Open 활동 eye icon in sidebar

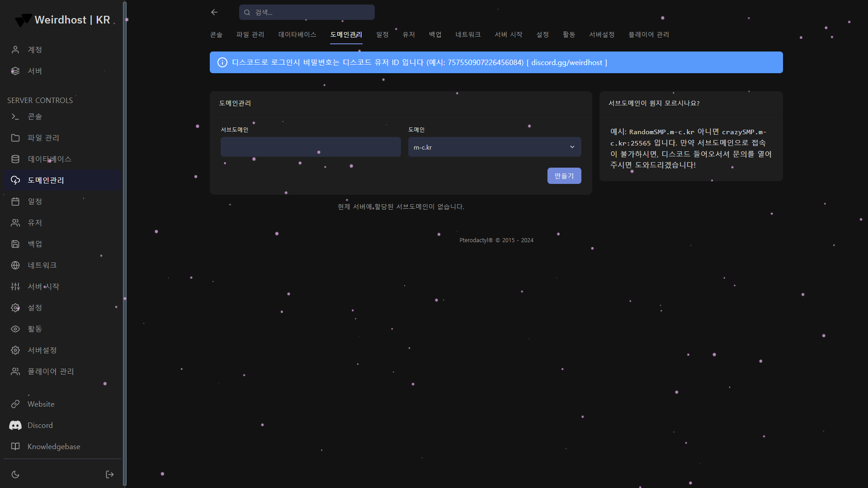coord(15,329)
